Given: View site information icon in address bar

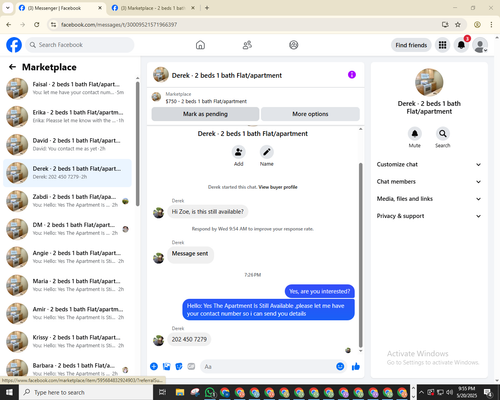Looking at the screenshot, I should [53, 24].
